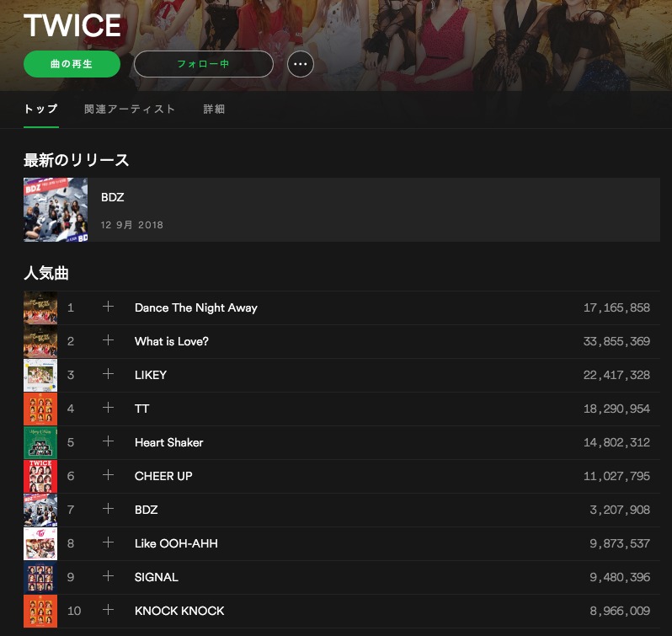Select track title LIKEY
This screenshot has width=672, height=636.
point(151,375)
